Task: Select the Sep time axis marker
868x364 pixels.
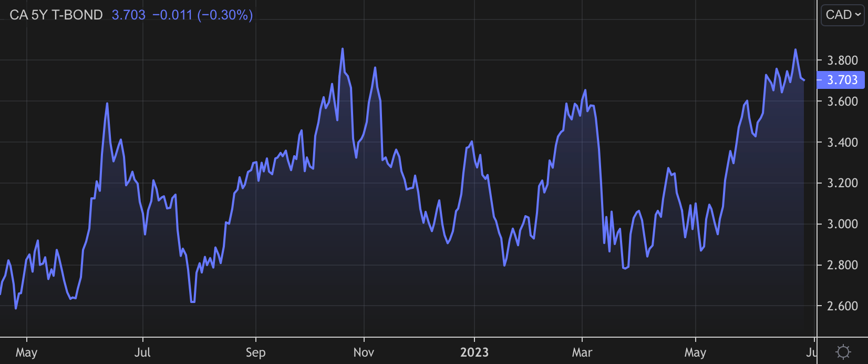Action: [255, 352]
